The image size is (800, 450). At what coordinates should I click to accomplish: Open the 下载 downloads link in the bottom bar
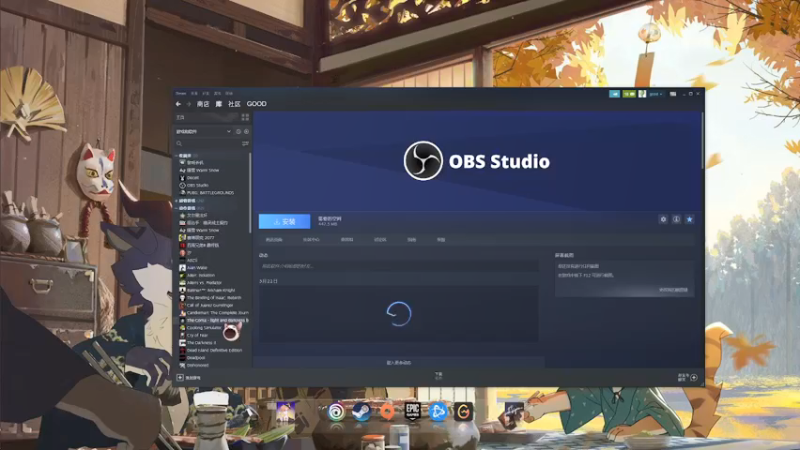point(438,376)
